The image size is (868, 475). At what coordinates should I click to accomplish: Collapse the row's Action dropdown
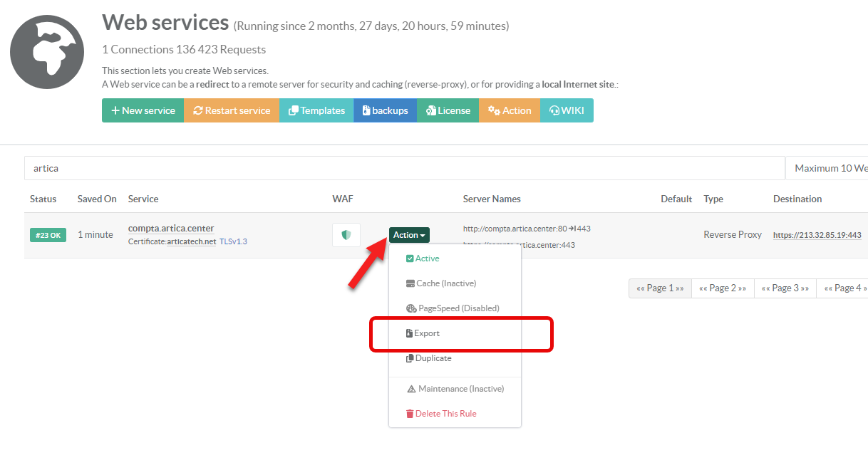point(409,235)
